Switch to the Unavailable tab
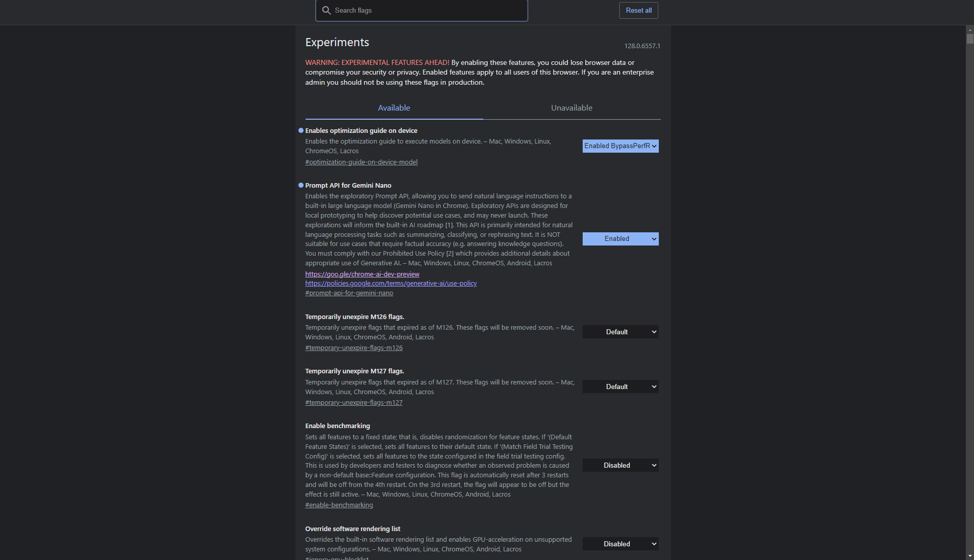Screen dimensions: 974x560 pos(572,108)
